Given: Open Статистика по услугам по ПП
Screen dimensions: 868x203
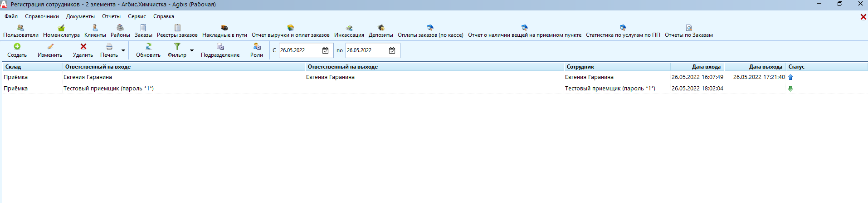Looking at the screenshot, I should (623, 31).
